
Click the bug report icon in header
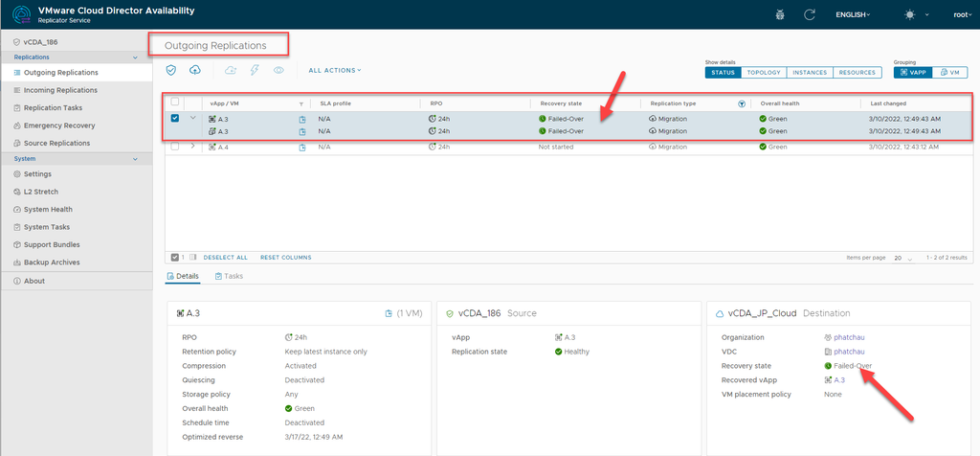pyautogui.click(x=782, y=14)
